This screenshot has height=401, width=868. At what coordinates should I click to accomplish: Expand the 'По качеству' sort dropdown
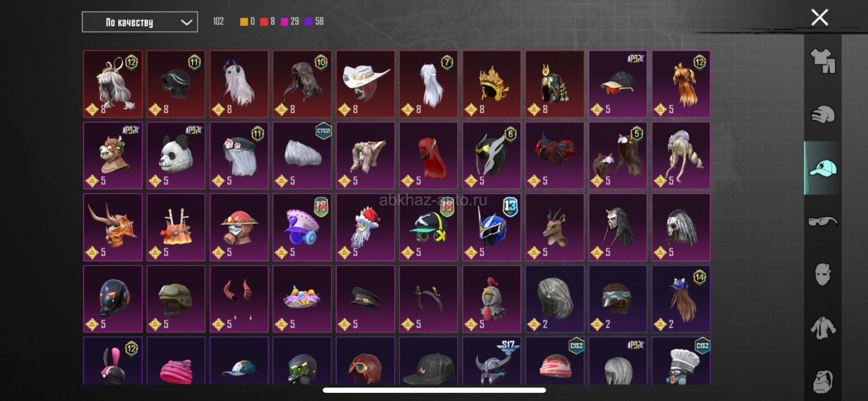pos(140,22)
